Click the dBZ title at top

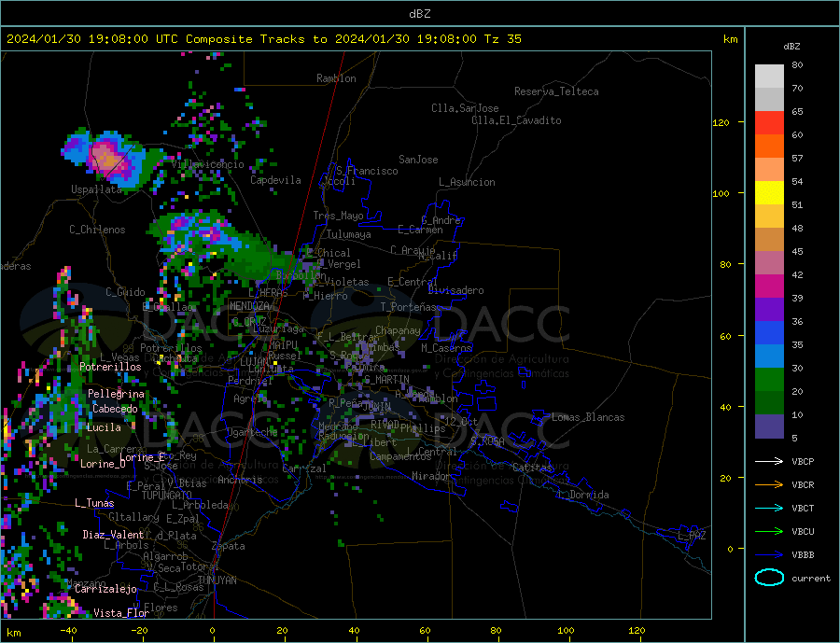tap(419, 14)
